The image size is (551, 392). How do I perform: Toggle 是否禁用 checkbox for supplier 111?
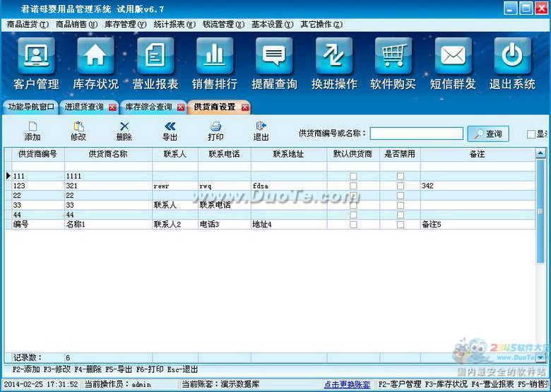click(401, 176)
